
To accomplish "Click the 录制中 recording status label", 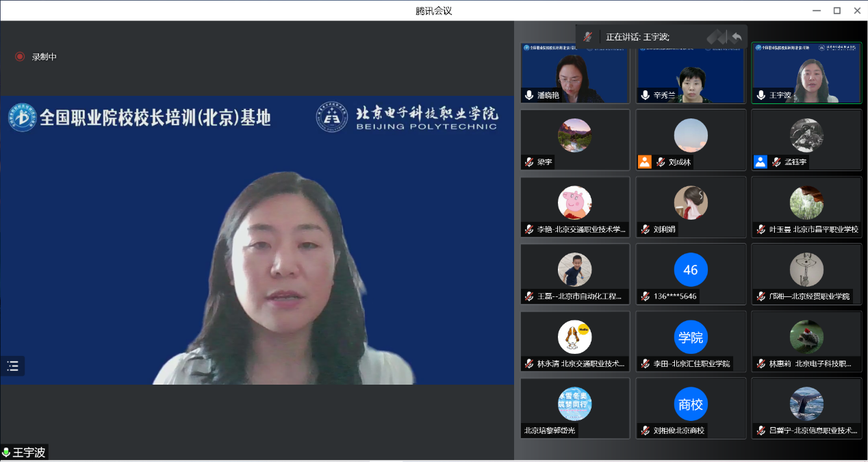I will (44, 57).
